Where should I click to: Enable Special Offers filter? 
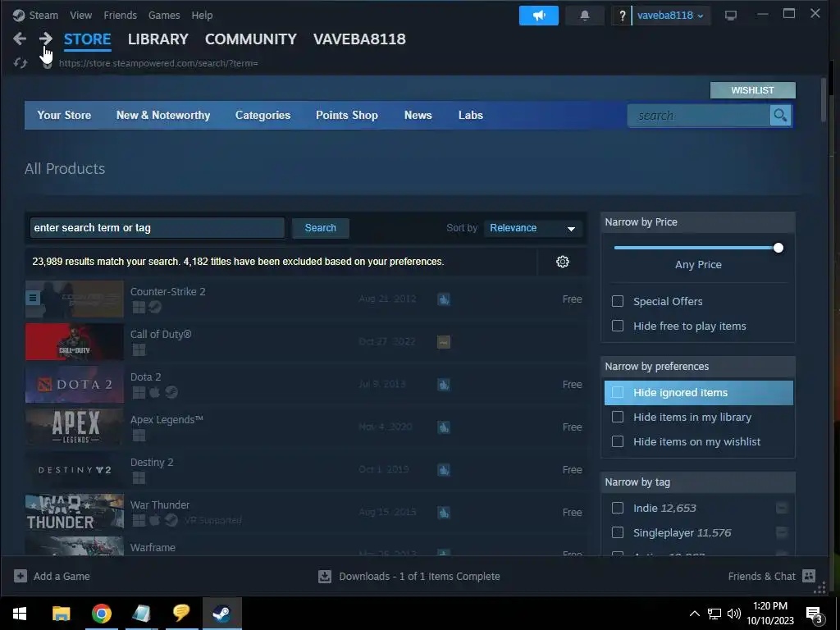tap(618, 301)
